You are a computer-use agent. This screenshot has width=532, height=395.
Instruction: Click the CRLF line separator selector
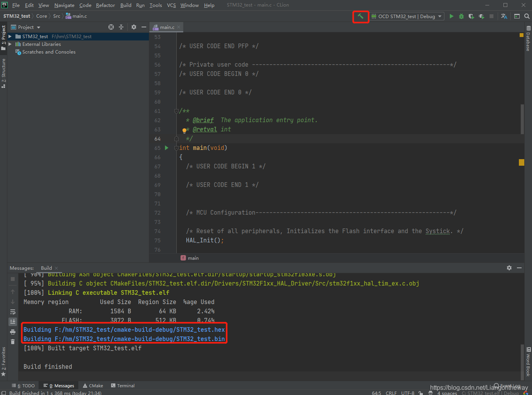tap(391, 393)
